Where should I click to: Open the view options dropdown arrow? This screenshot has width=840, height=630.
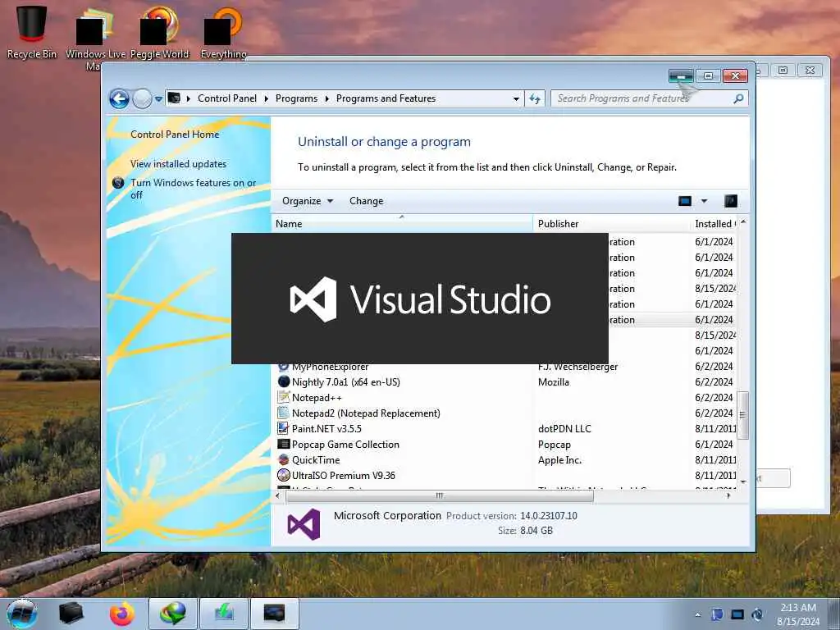[704, 201]
